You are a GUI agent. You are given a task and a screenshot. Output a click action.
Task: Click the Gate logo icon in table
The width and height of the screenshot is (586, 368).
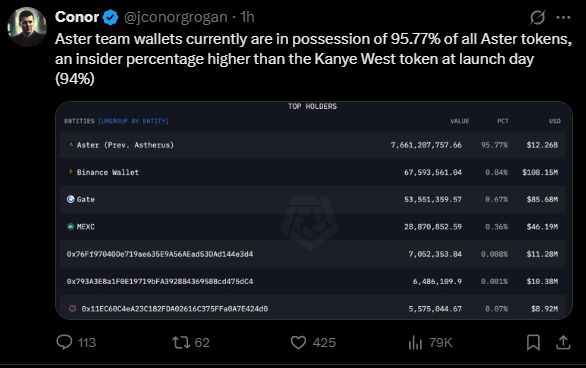[70, 199]
